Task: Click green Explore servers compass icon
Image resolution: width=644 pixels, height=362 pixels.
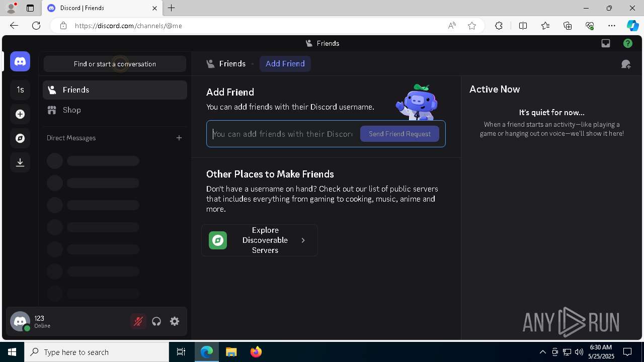Action: coord(218,240)
